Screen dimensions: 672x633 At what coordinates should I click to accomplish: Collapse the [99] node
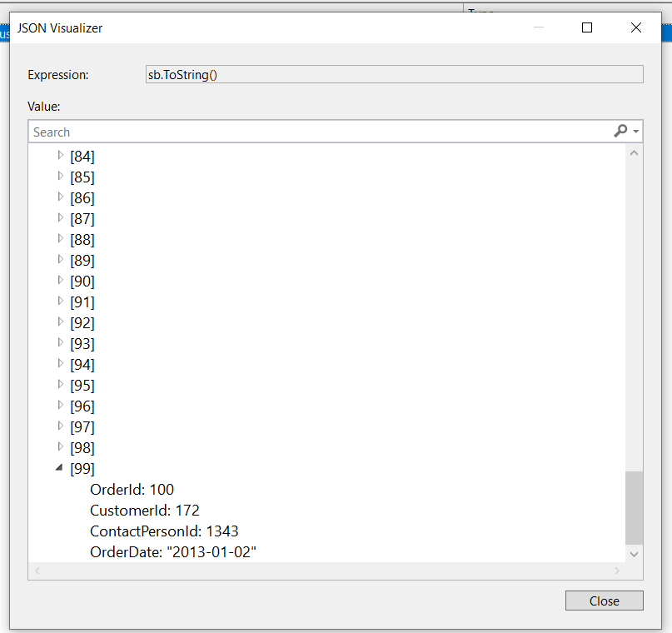60,467
